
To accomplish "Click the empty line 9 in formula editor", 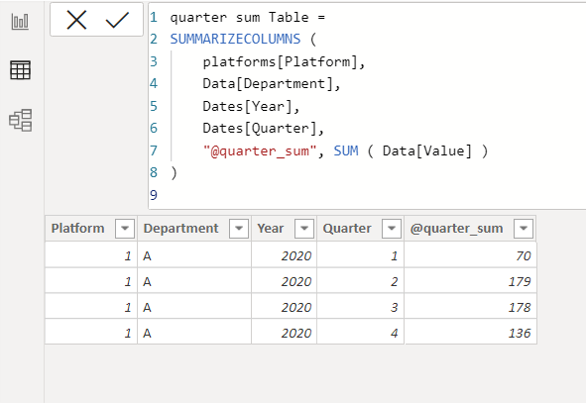I will [366, 195].
